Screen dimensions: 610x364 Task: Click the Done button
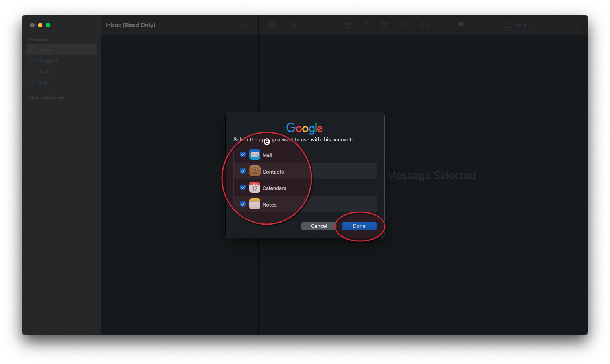tap(359, 226)
